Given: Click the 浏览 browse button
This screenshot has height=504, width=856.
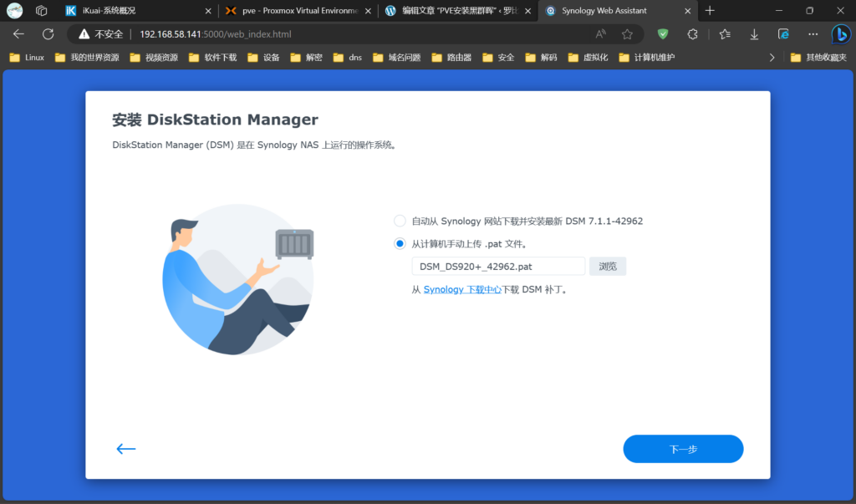Looking at the screenshot, I should pos(608,267).
